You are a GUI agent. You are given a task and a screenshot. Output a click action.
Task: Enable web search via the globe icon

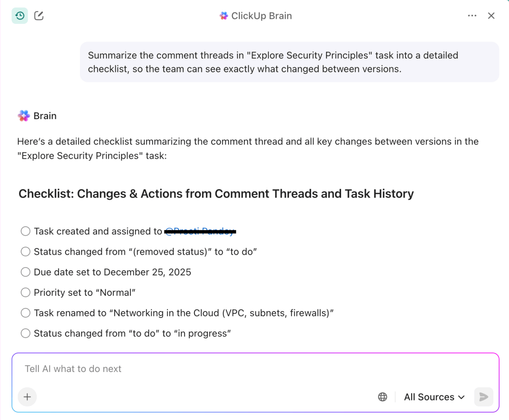click(382, 397)
